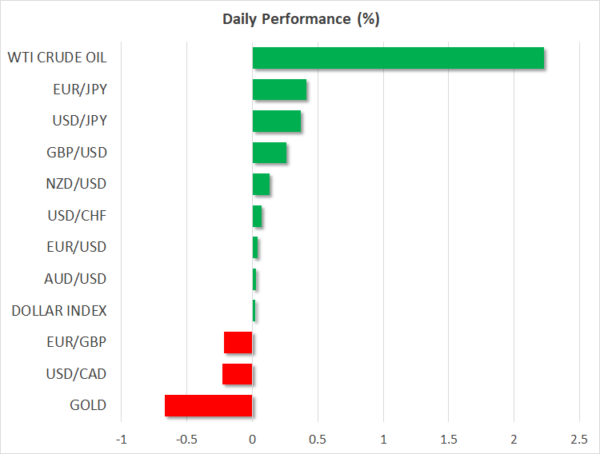This screenshot has width=600, height=454.
Task: Select the NZD/USD green bar
Action: pyautogui.click(x=261, y=184)
